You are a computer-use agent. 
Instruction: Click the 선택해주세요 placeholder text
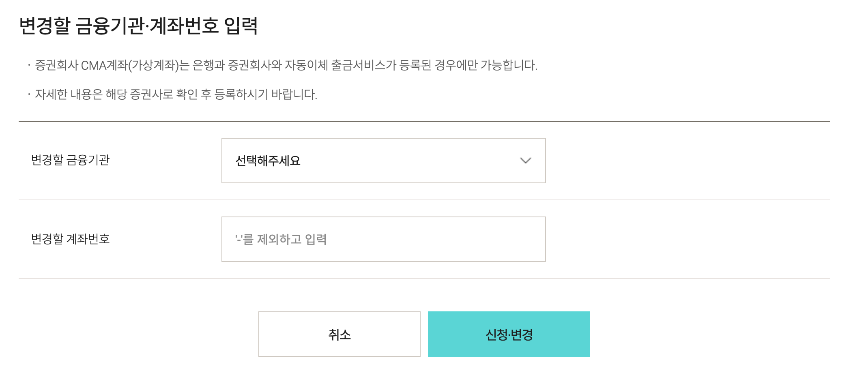pyautogui.click(x=268, y=161)
